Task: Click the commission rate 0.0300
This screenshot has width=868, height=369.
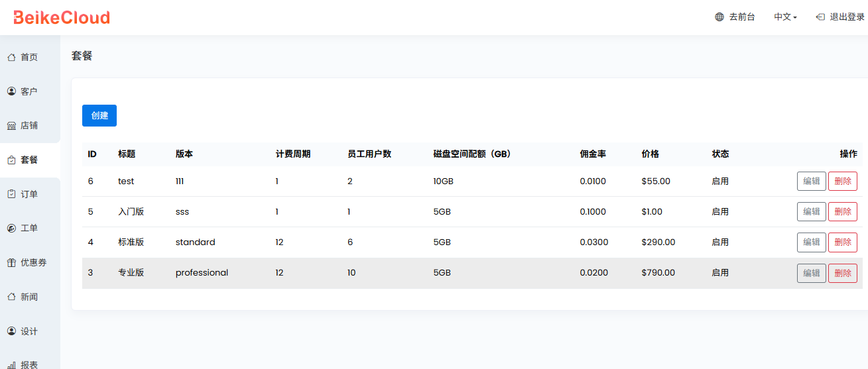Action: (x=593, y=242)
